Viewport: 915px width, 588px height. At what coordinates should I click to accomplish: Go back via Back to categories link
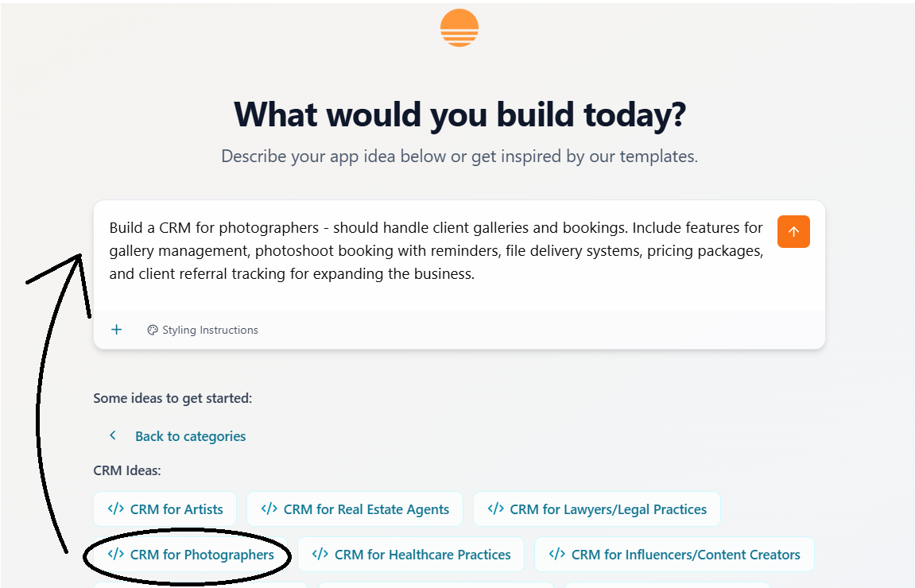point(190,436)
